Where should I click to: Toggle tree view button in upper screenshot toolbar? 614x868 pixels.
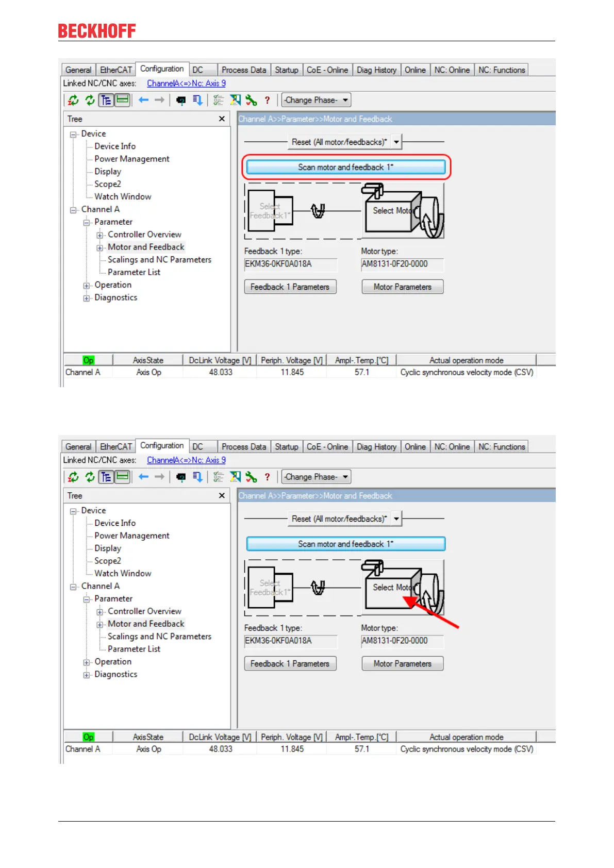106,100
